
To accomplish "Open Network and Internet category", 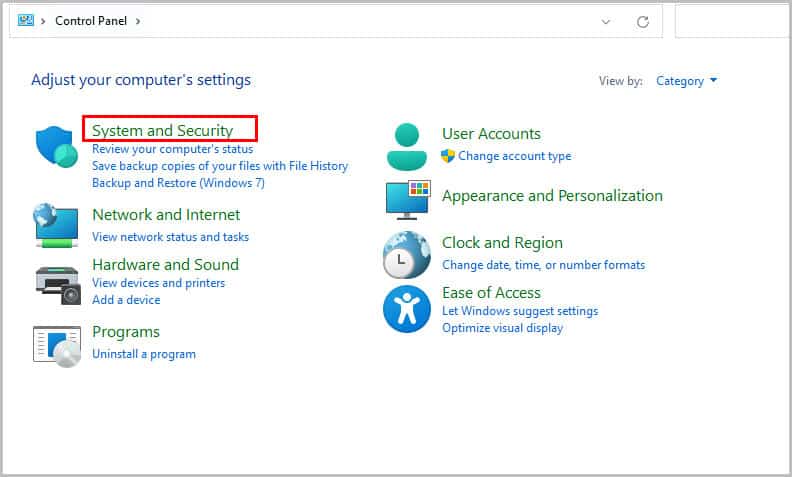I will [x=166, y=214].
